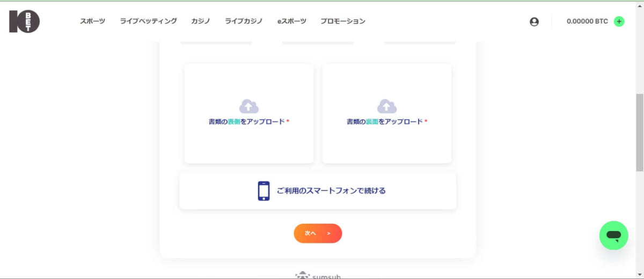
Task: Click the sumsub logo in footer
Action: tap(318, 276)
